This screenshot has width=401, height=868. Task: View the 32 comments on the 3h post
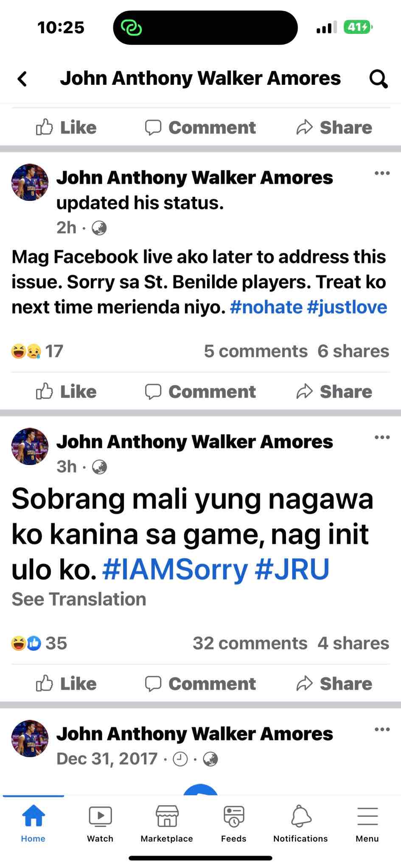(x=250, y=643)
